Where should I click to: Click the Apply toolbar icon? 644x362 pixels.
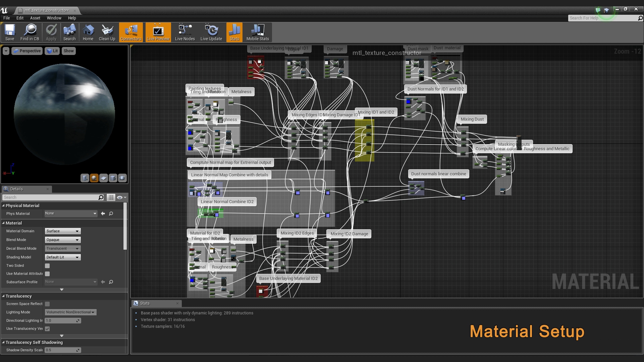tap(51, 32)
